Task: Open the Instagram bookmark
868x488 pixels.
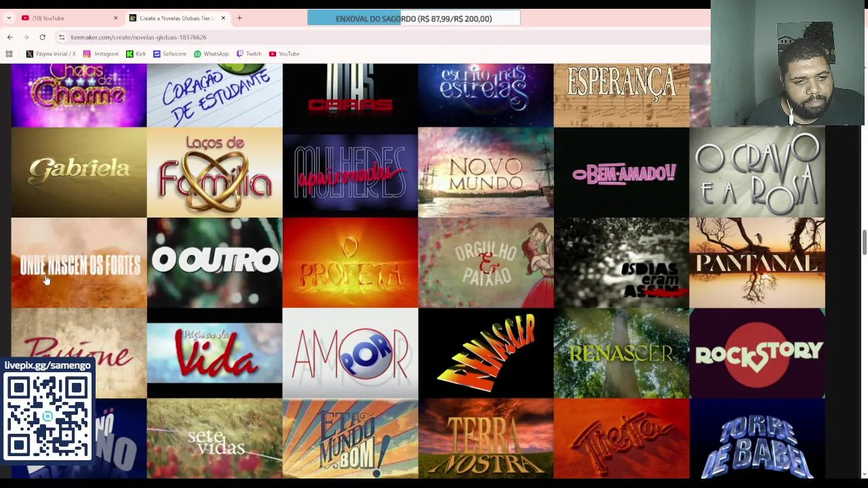Action: click(101, 54)
